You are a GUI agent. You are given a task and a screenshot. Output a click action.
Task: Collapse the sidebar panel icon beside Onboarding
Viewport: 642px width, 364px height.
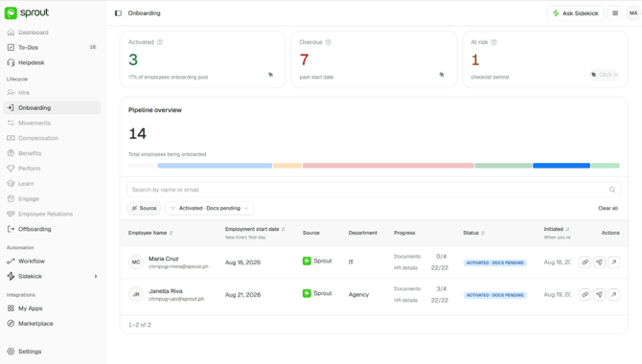[x=118, y=13]
